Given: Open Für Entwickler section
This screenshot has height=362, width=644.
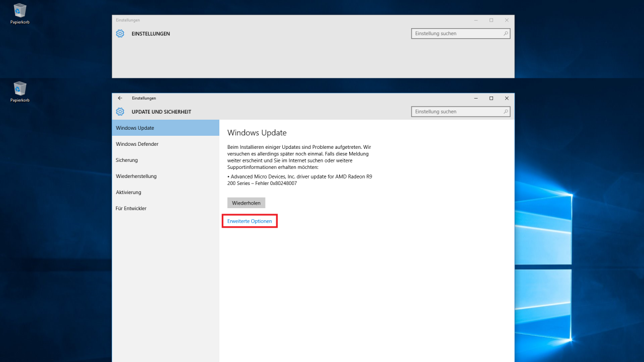Looking at the screenshot, I should 166,208.
